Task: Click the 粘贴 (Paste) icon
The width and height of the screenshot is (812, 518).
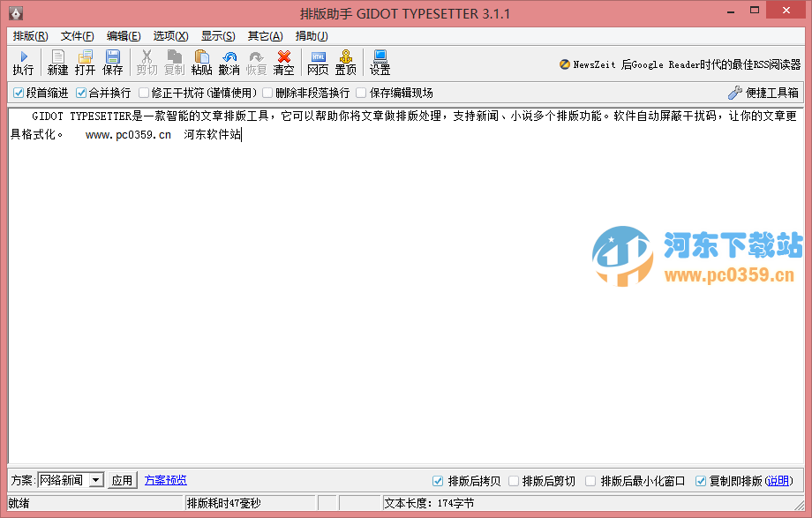Action: (201, 62)
